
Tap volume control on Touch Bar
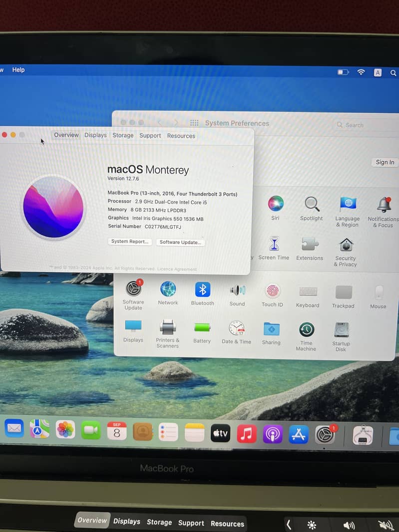coord(349,526)
